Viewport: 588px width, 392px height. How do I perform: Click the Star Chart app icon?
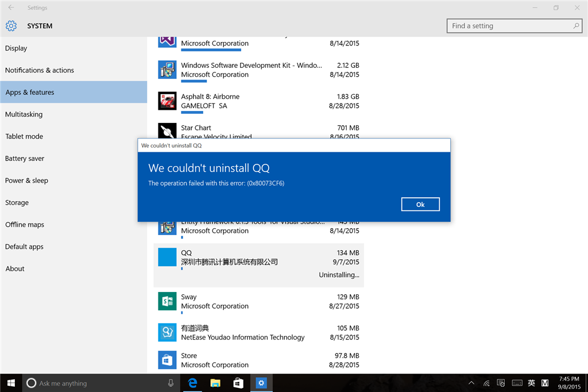[167, 130]
